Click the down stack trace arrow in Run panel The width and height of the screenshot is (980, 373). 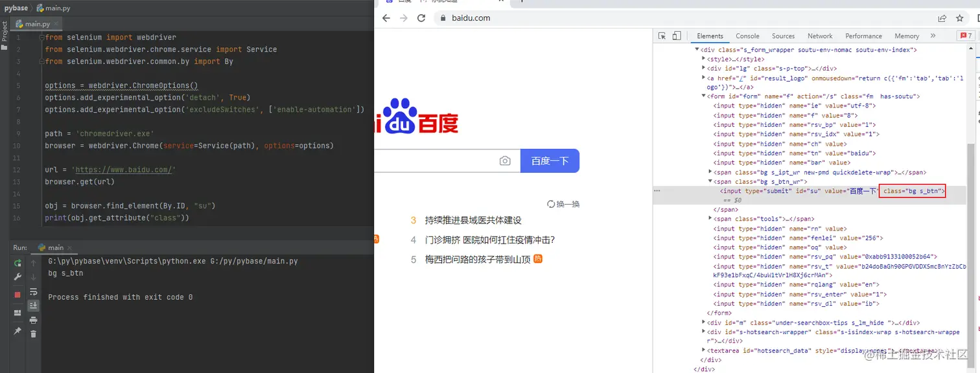coord(33,277)
